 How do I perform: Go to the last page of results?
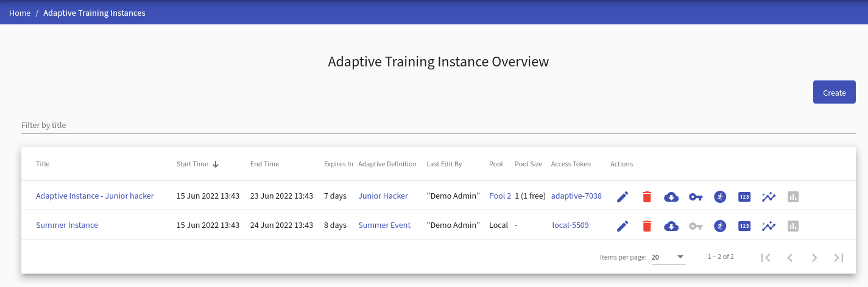pos(839,258)
